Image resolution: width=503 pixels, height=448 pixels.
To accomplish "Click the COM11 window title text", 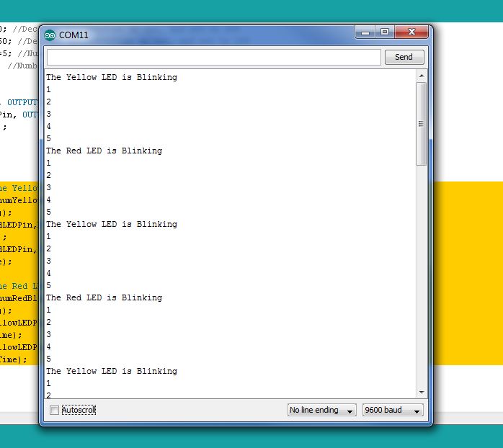I will coord(74,35).
